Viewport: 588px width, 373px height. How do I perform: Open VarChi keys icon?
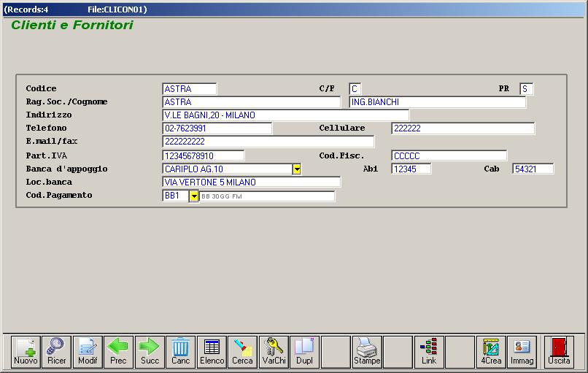click(274, 352)
